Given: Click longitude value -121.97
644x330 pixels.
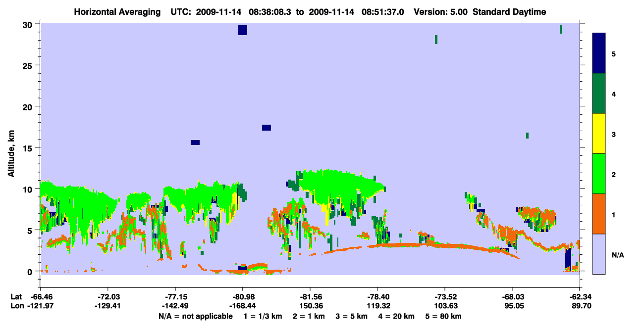Looking at the screenshot, I should click(40, 306).
